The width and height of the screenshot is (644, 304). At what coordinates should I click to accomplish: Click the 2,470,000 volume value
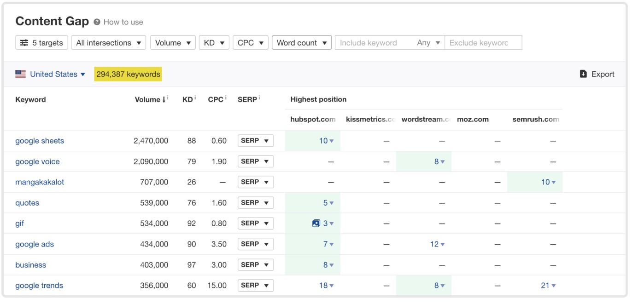(151, 141)
